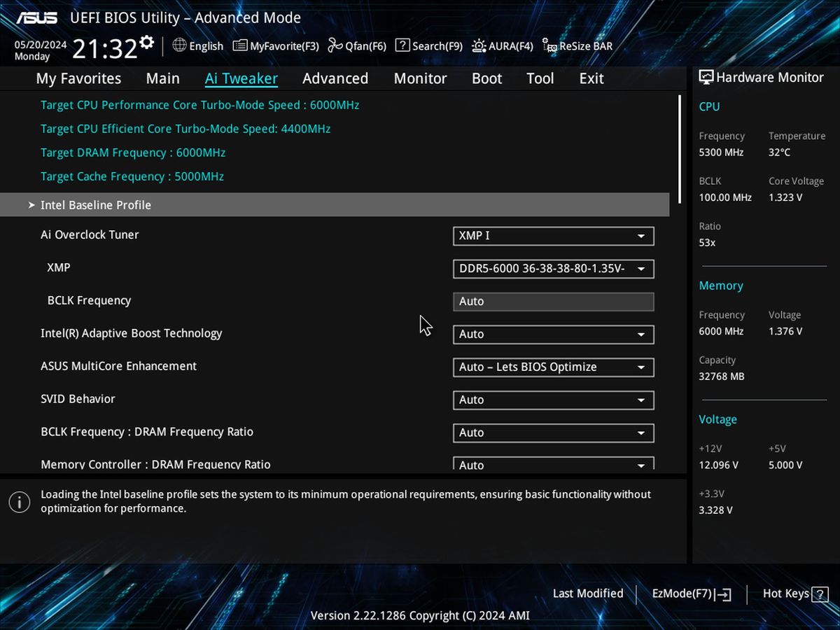Open Ai Overclock Tuner dropdown

pos(554,236)
